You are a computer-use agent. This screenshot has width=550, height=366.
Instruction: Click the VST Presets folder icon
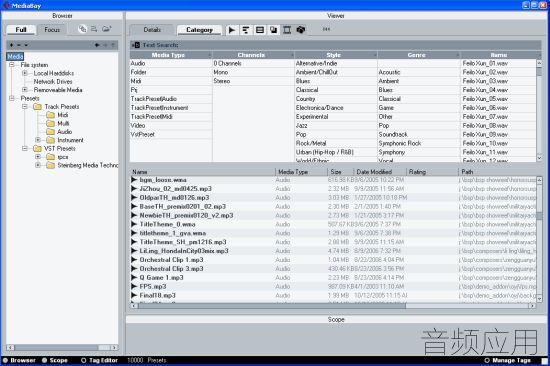37,148
